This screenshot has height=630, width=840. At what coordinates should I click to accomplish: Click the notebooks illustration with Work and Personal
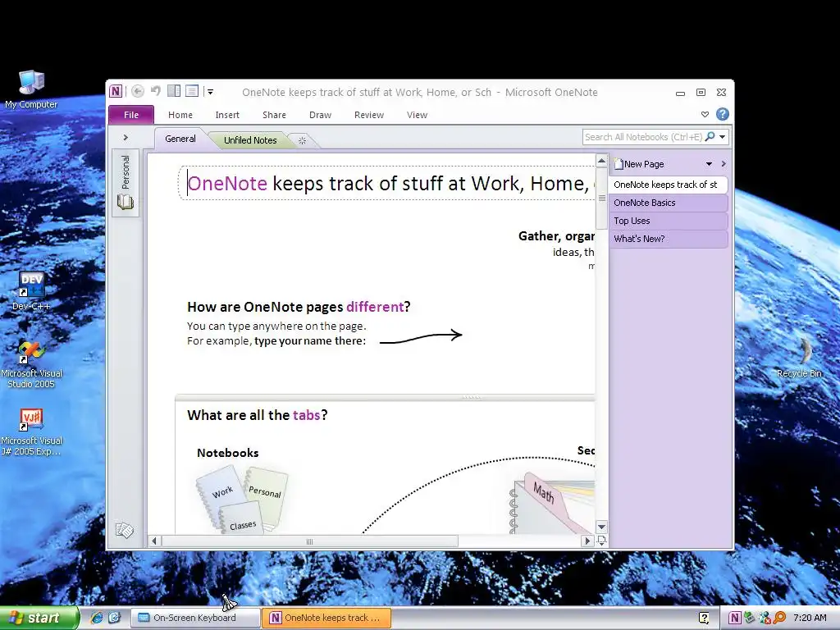pos(242,500)
